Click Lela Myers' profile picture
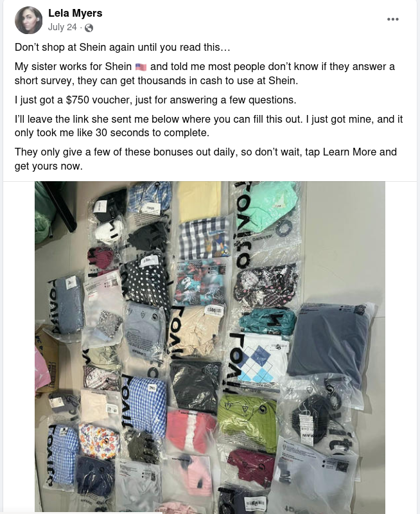The height and width of the screenshot is (514, 420). (28, 20)
